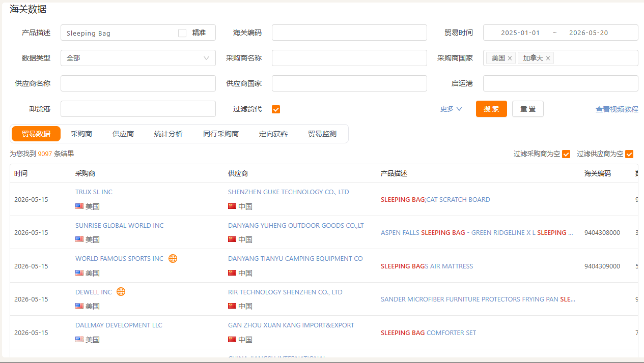Expand the 更多 filter options

(x=451, y=109)
